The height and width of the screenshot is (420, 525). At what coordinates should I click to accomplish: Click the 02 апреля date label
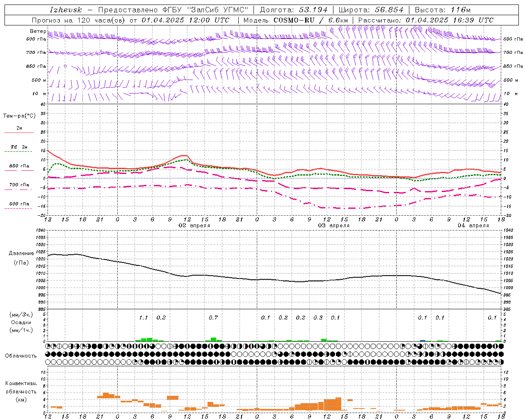tap(194, 226)
